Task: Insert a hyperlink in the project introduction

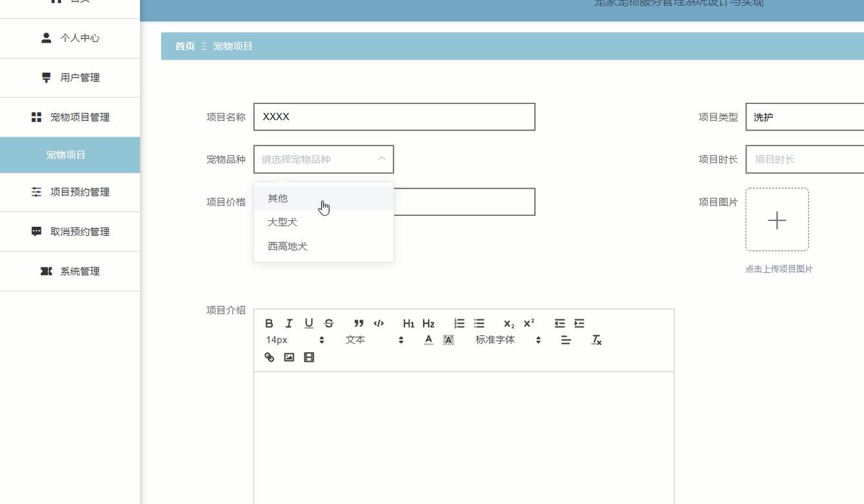Action: click(269, 357)
